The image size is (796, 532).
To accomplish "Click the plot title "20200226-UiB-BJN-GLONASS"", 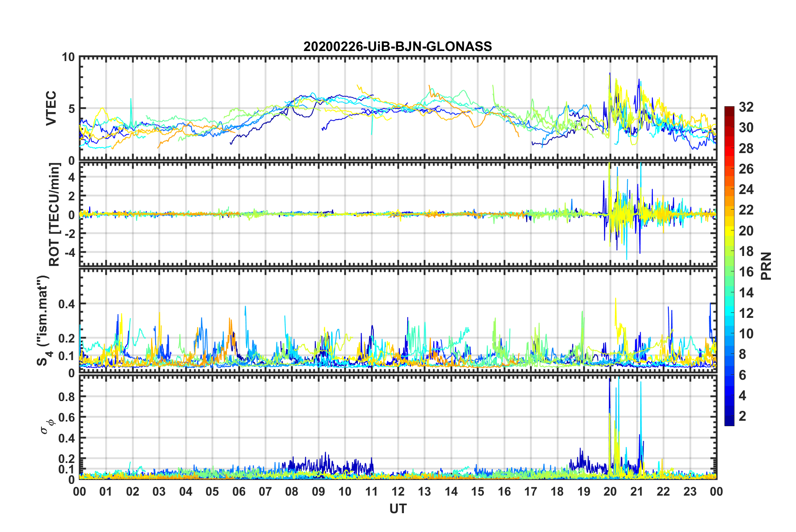I will point(398,46).
